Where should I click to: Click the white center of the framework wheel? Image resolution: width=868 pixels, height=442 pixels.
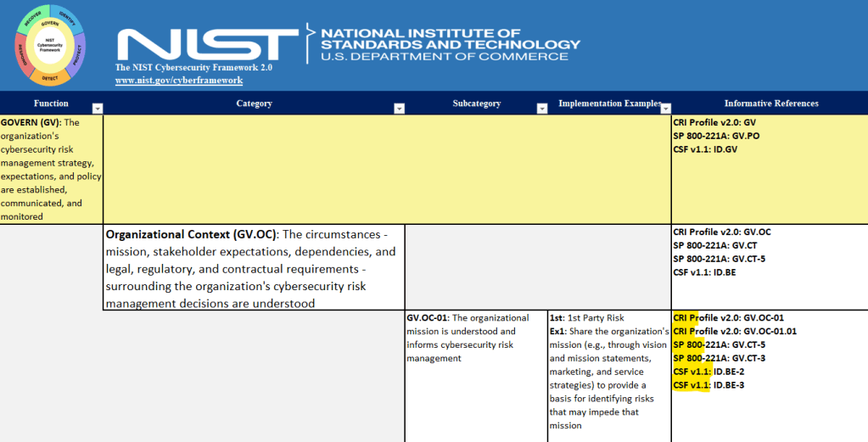tap(48, 45)
